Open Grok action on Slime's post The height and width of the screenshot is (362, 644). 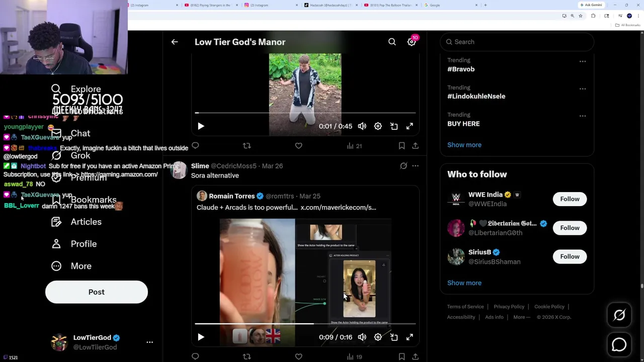click(x=404, y=166)
